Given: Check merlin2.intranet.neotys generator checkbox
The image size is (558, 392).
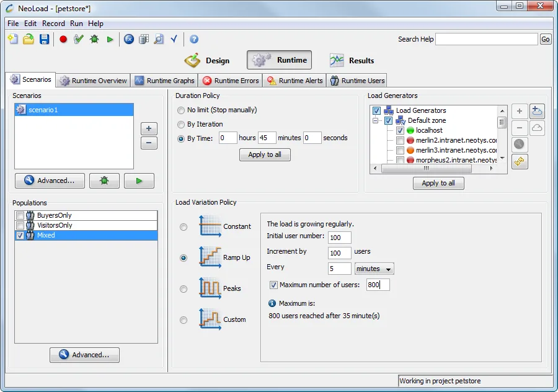Looking at the screenshot, I should (400, 140).
